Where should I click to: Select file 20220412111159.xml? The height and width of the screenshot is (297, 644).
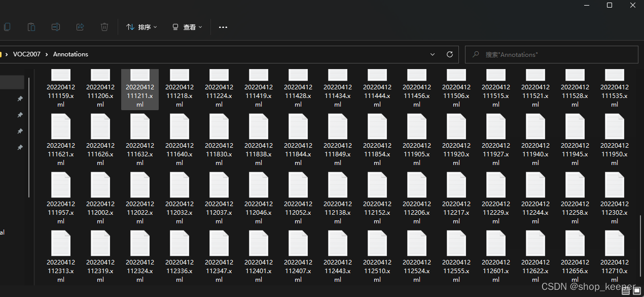61,89
